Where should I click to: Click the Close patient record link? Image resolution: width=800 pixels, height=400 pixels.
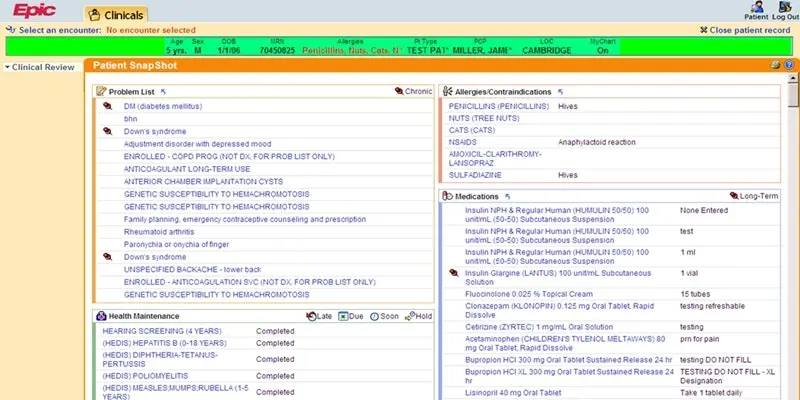click(x=749, y=31)
